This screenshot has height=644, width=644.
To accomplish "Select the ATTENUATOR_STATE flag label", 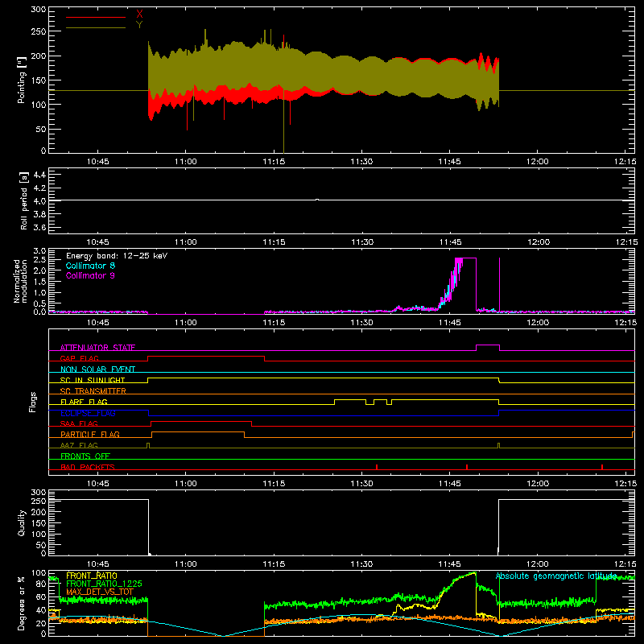I will (x=97, y=348).
